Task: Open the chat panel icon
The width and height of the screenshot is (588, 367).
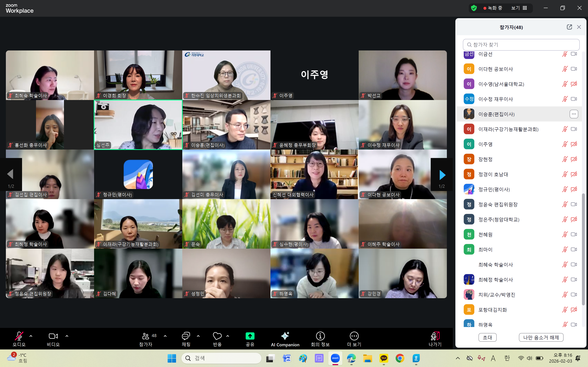Action: [x=186, y=336]
